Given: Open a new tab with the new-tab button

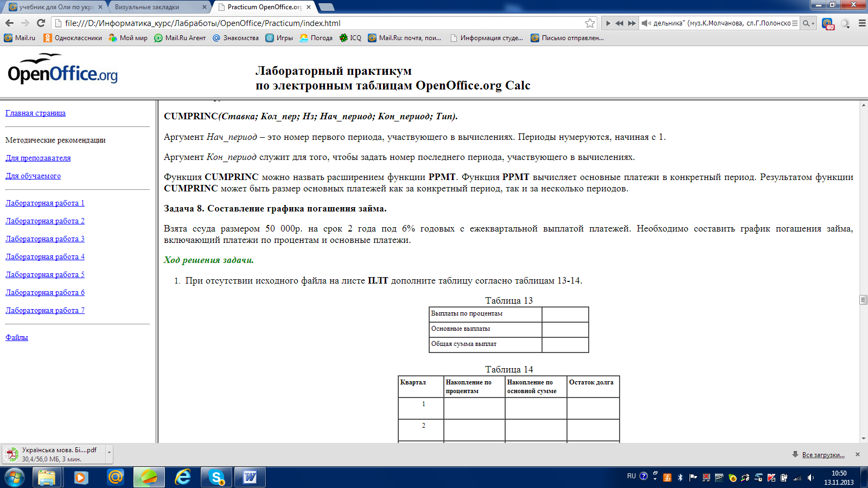Looking at the screenshot, I should (326, 7).
